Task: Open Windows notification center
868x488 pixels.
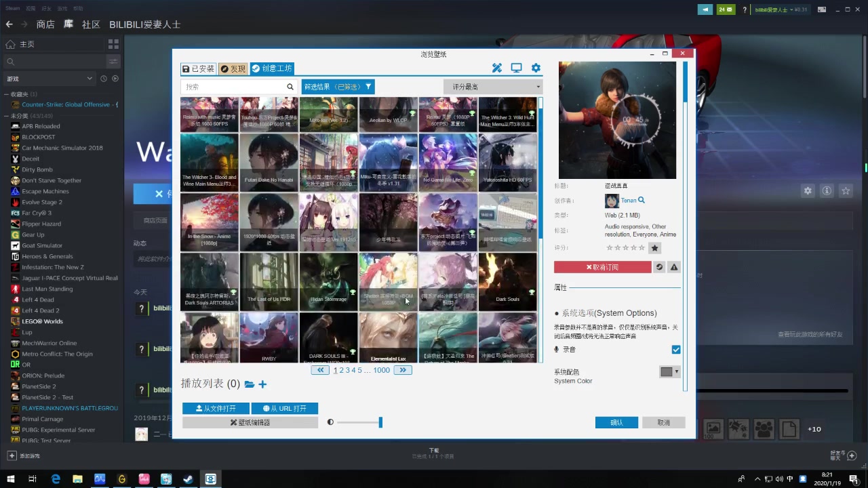Action: pyautogui.click(x=854, y=479)
